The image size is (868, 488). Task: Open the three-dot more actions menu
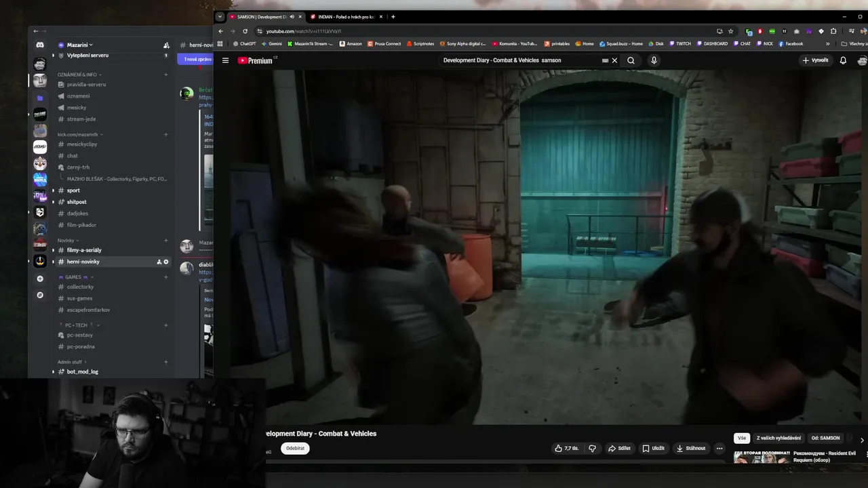click(x=719, y=448)
